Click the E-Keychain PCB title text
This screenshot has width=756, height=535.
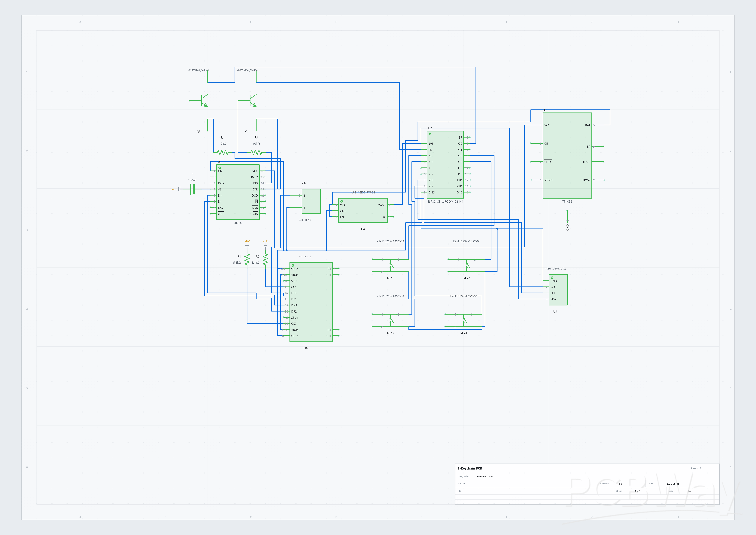470,468
